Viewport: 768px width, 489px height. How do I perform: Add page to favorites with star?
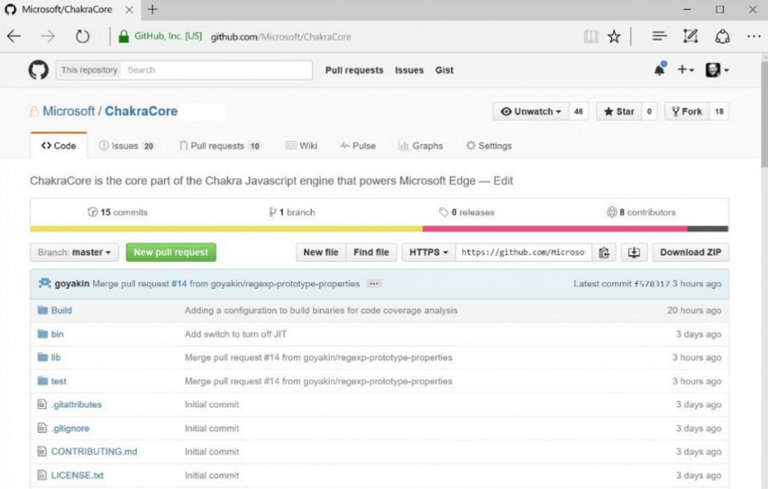(x=614, y=36)
